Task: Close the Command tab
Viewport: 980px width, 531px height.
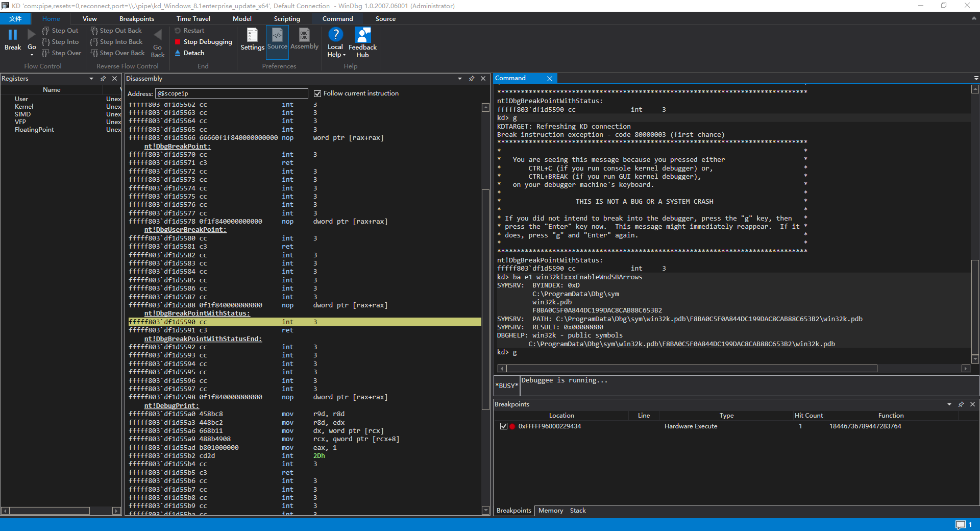Action: click(x=550, y=79)
